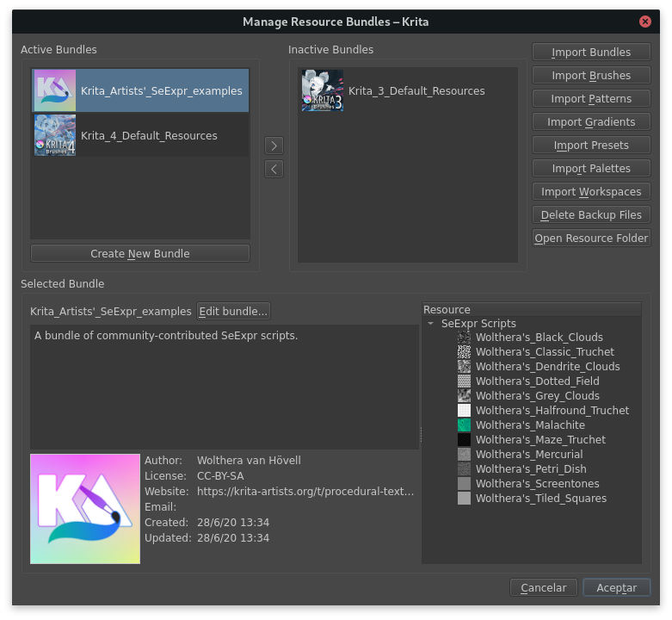The image size is (672, 620).
Task: Open the Resource Folder
Action: coord(591,239)
